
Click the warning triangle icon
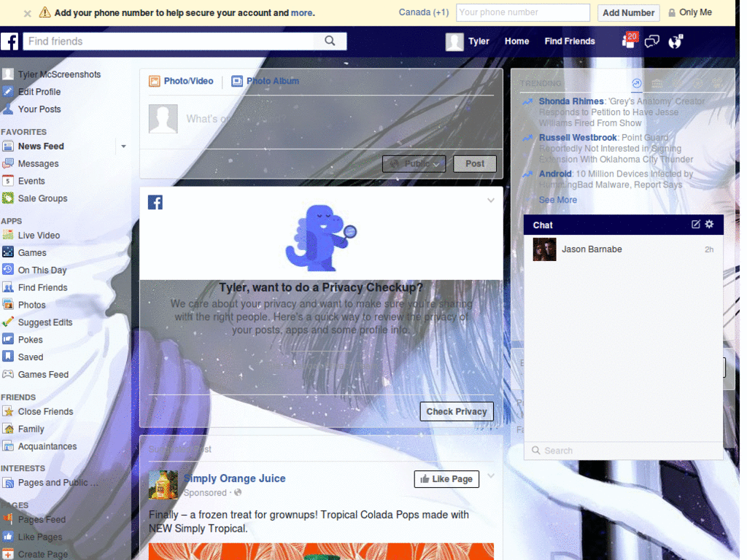(x=44, y=12)
